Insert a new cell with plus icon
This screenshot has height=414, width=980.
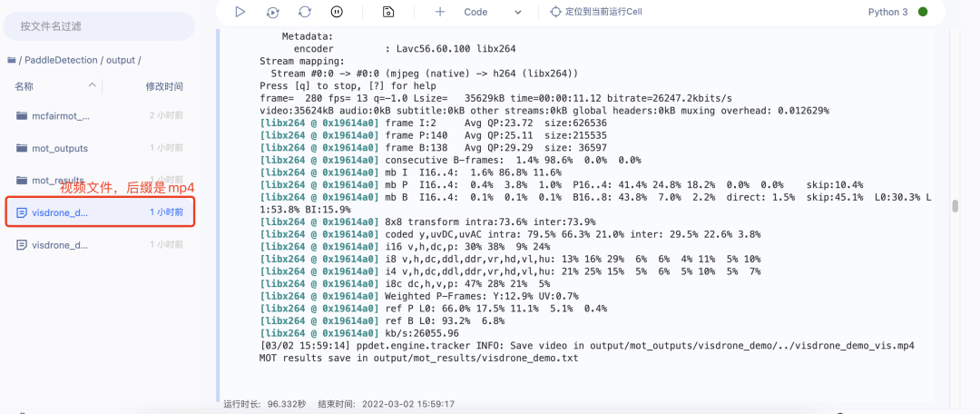[x=440, y=11]
